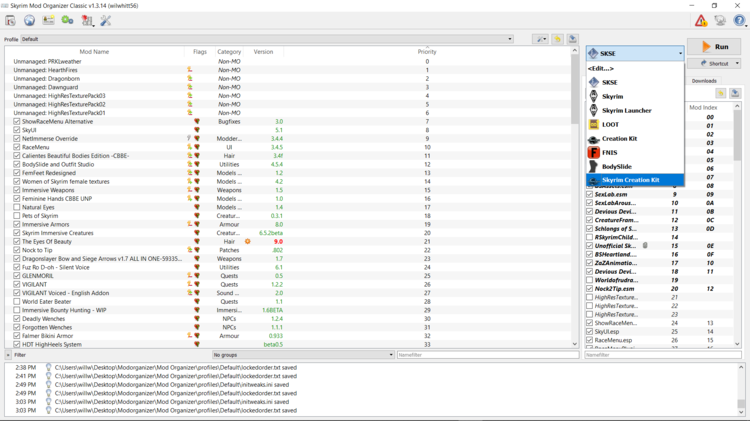Screen dimensions: 750x421
Task: Click the BodySlide icon in dropdown
Action: pyautogui.click(x=594, y=166)
